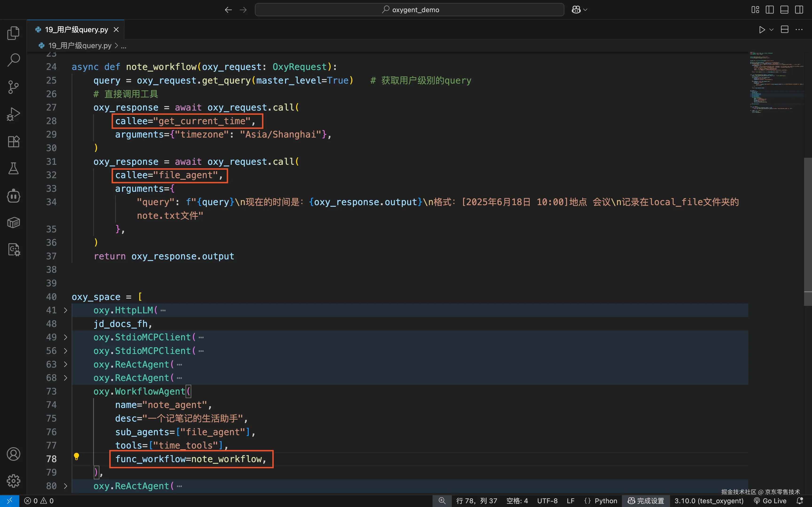Click the lightbulb code action on line 78
This screenshot has width=812, height=507.
77,456
